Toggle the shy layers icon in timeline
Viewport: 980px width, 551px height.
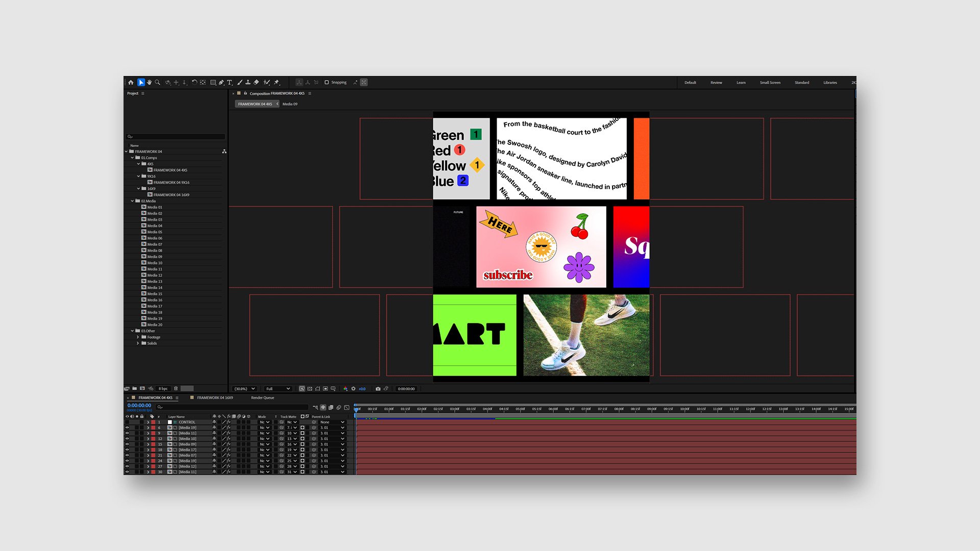pos(323,407)
